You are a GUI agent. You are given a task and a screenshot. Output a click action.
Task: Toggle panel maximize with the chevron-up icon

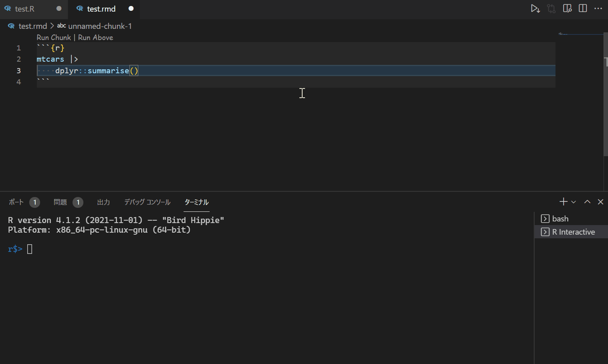click(x=587, y=202)
